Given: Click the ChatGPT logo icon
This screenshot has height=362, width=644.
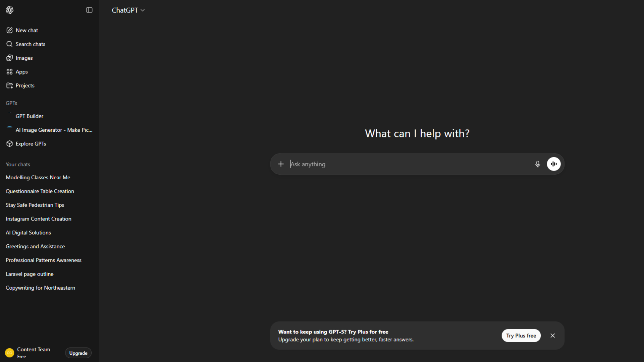Looking at the screenshot, I should click(x=9, y=10).
